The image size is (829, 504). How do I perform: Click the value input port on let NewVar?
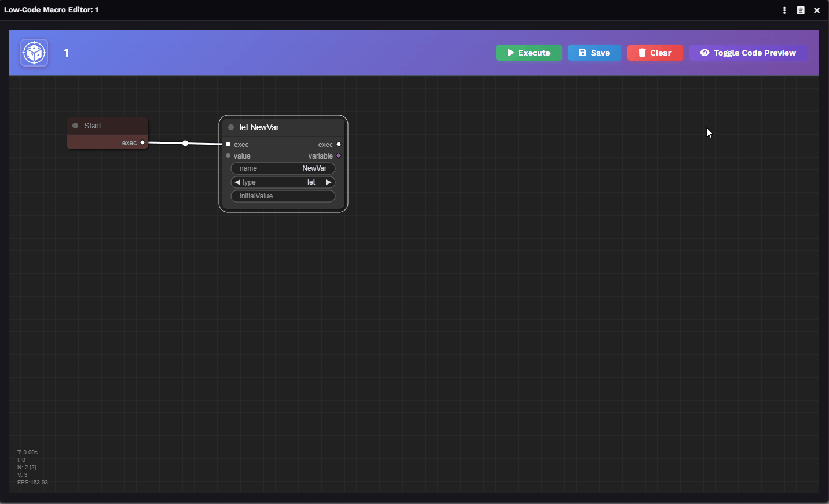228,156
